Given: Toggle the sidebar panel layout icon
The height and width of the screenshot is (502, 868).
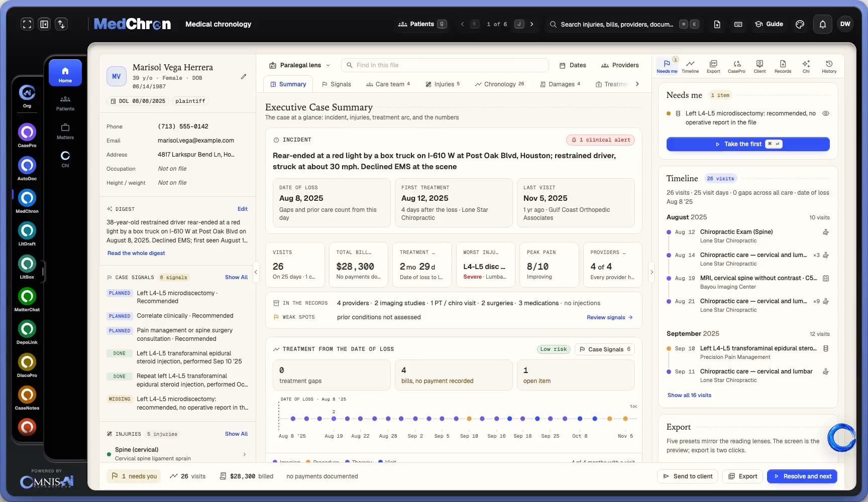Looking at the screenshot, I should click(x=44, y=24).
